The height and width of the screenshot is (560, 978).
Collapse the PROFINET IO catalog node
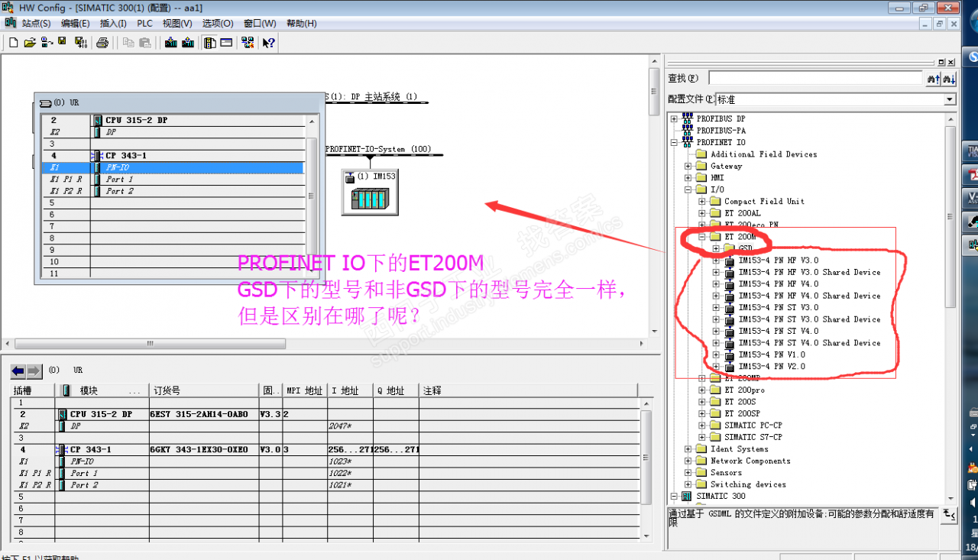(674, 142)
